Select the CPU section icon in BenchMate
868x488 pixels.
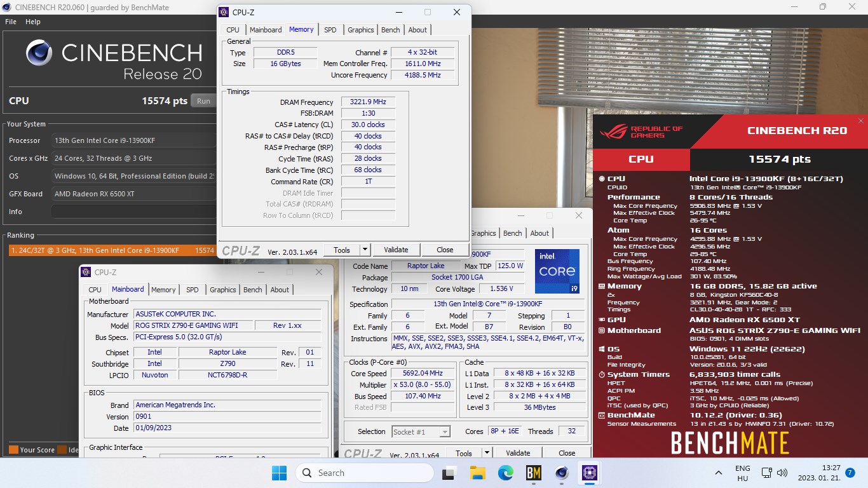(x=602, y=179)
